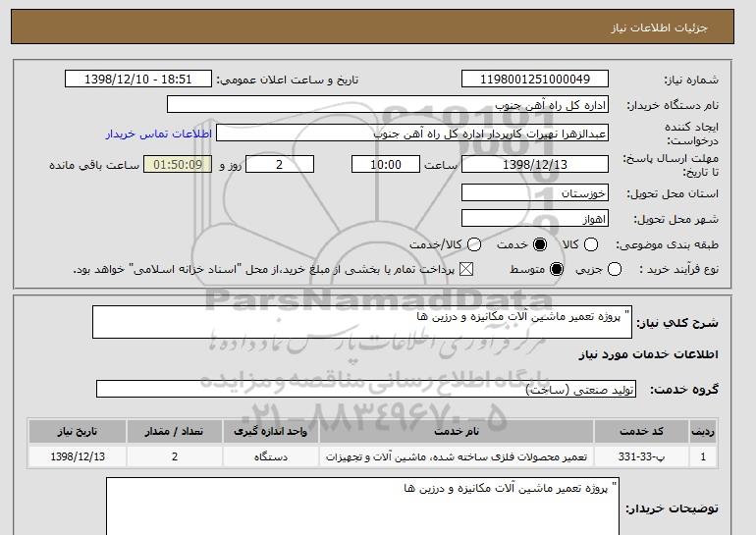Click the service name cell تعمیر محصولات فلزی
Viewport: 756px width, 535px height.
tap(457, 456)
